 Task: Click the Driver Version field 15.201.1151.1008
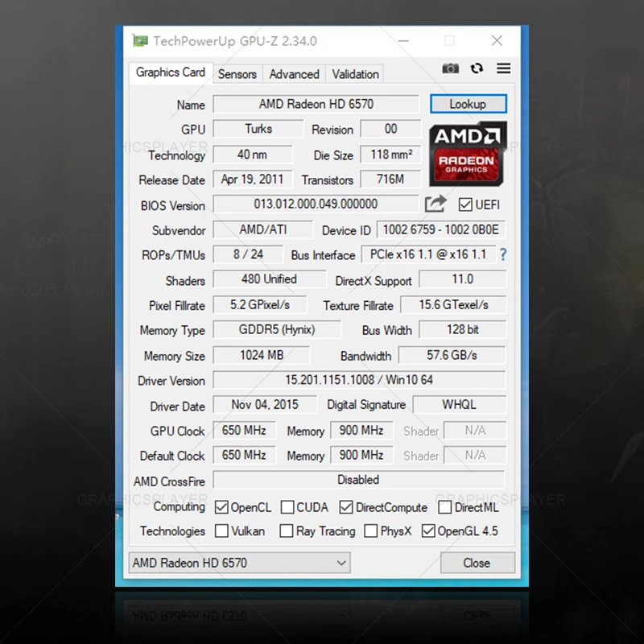pyautogui.click(x=359, y=380)
